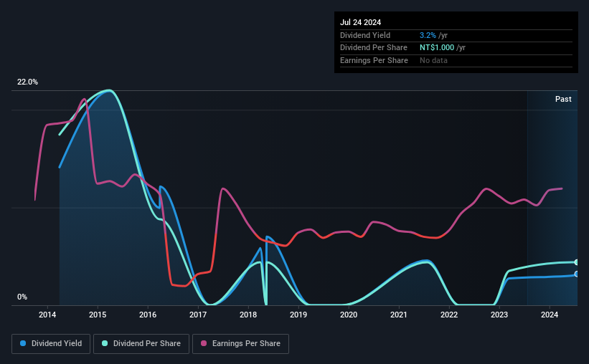
Task: Click the blue Dividend Yield legend dot
Action: click(23, 343)
